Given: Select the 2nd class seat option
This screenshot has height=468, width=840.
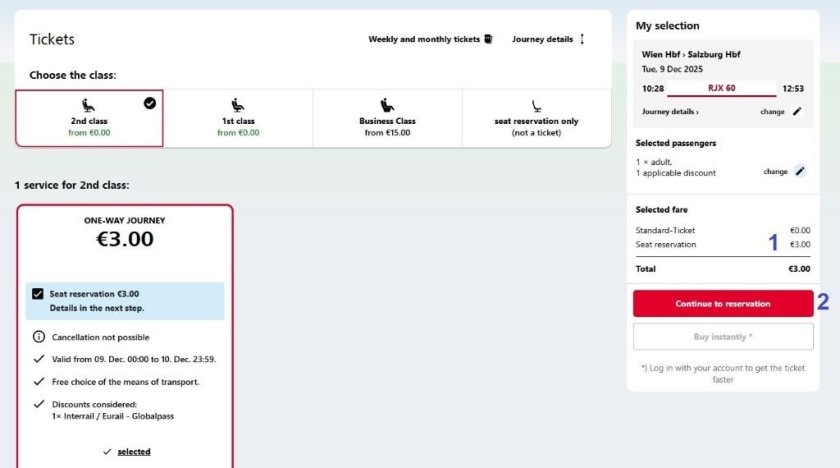Looking at the screenshot, I should 89,118.
